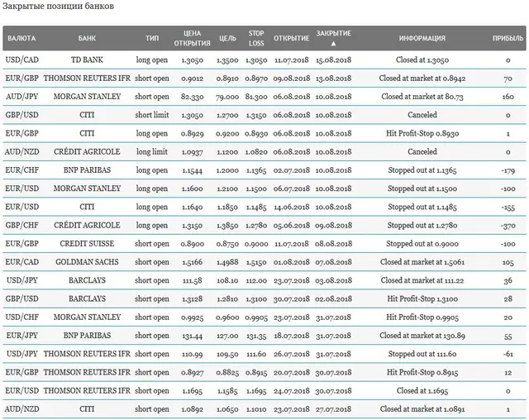Click BARCLAYS in the USD/JPY row
529x420 pixels.
[x=87, y=280]
